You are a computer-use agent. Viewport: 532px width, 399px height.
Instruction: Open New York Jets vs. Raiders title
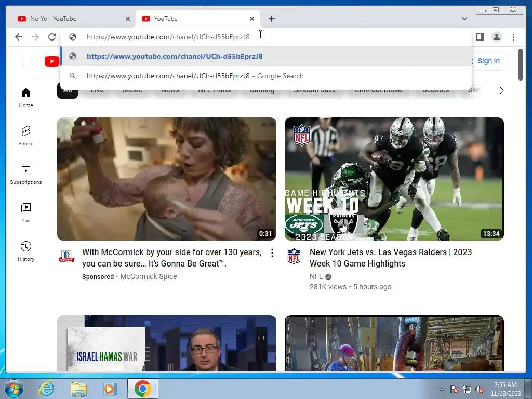click(391, 258)
